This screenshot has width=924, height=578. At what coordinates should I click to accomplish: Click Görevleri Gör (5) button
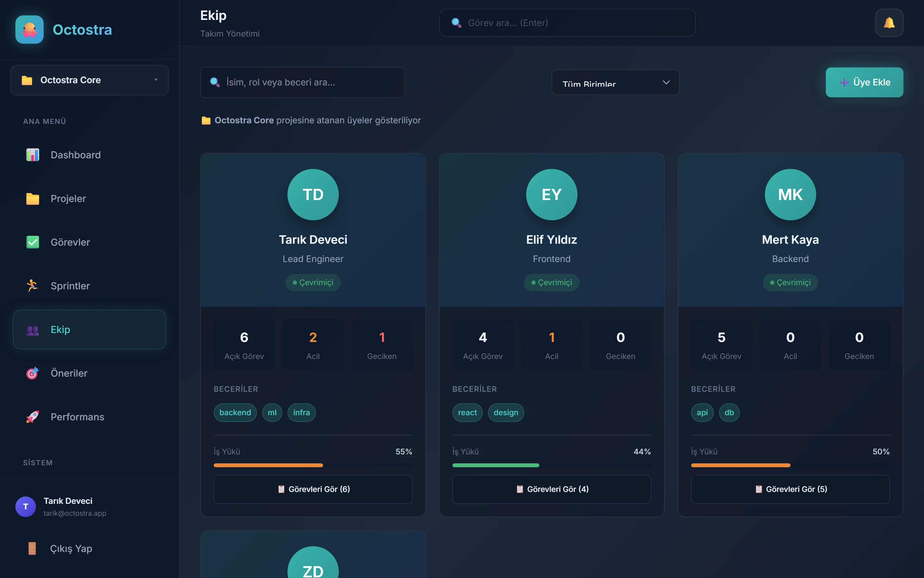click(790, 489)
